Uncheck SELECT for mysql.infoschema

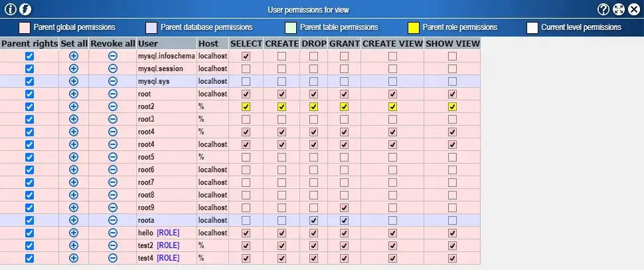coord(246,57)
